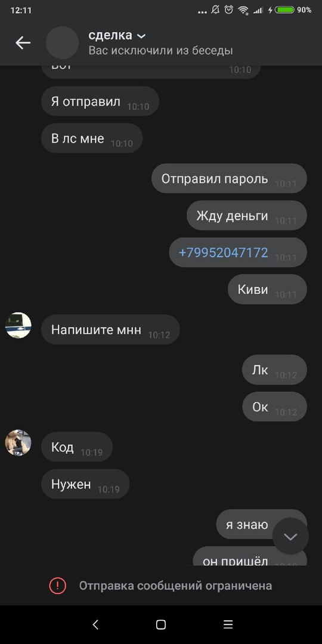Tap the back arrow in chat header
The image size is (322, 644).
tap(23, 43)
